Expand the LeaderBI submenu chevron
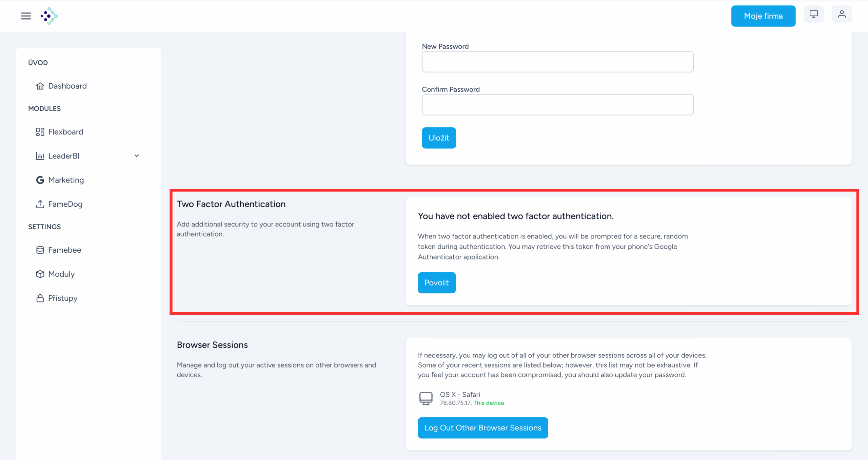The image size is (868, 460). click(x=137, y=156)
